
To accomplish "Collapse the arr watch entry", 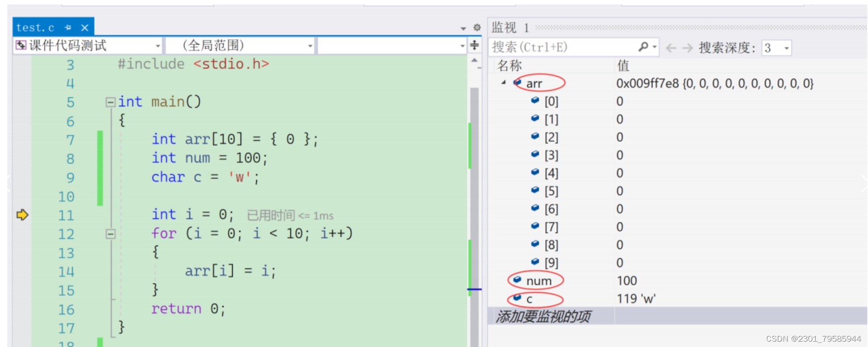I will coord(504,83).
